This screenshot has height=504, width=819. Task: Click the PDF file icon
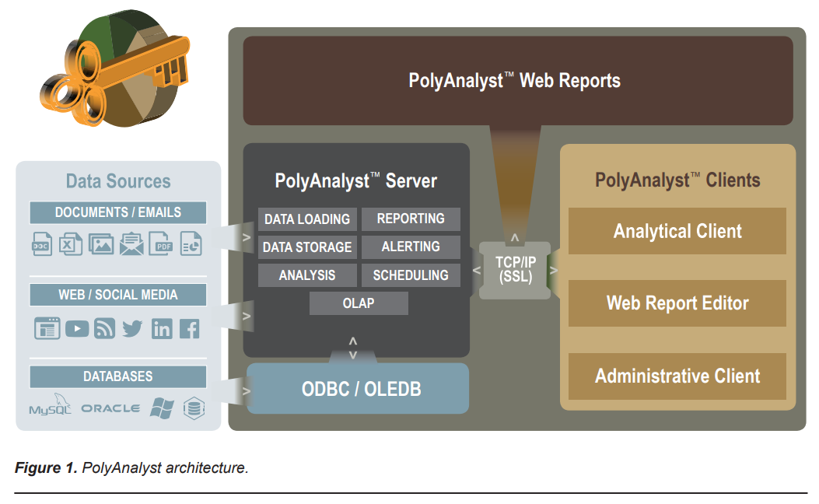click(161, 244)
